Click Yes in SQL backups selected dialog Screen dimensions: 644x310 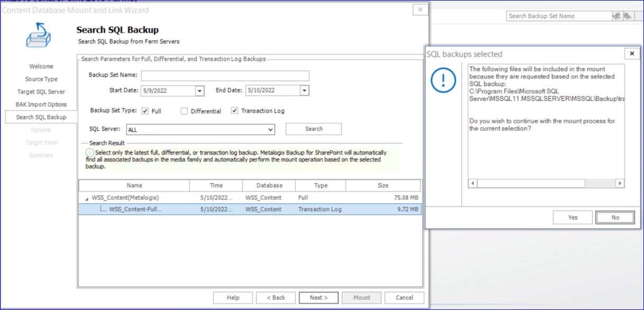(x=573, y=217)
